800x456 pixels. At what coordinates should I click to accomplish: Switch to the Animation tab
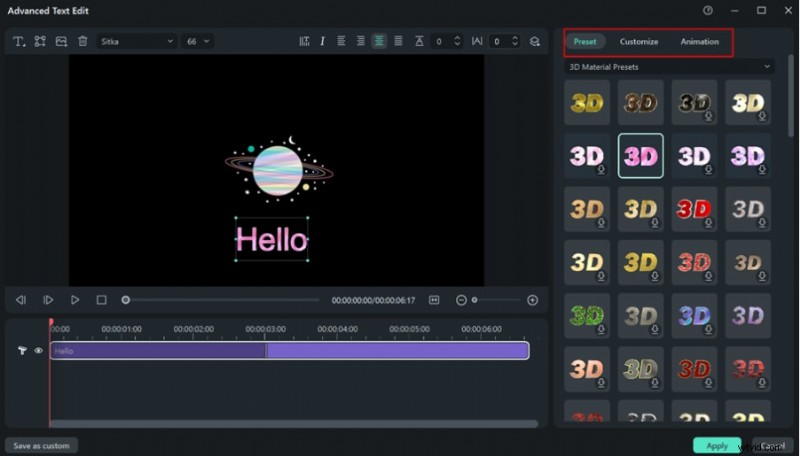699,42
